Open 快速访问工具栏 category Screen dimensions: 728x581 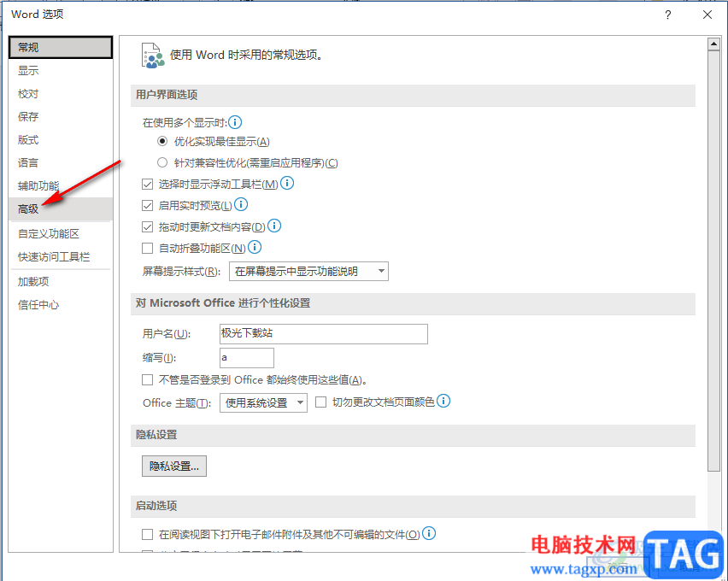pyautogui.click(x=61, y=257)
